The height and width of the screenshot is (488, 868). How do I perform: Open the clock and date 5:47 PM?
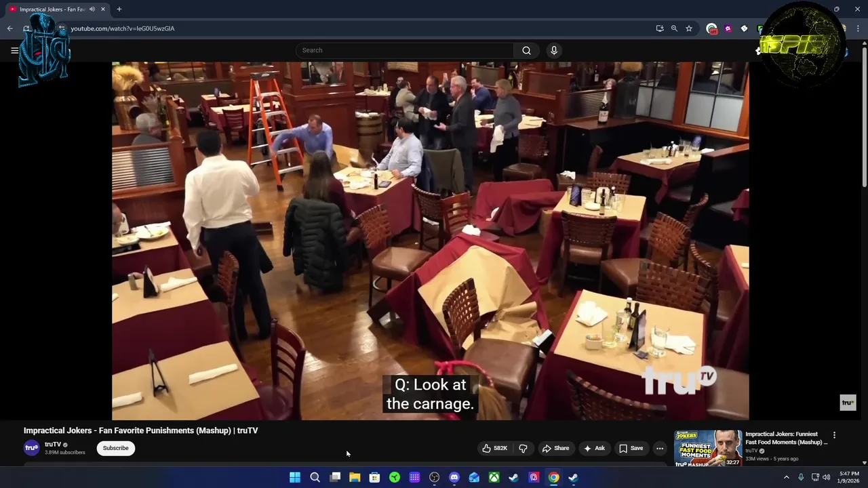pyautogui.click(x=849, y=477)
